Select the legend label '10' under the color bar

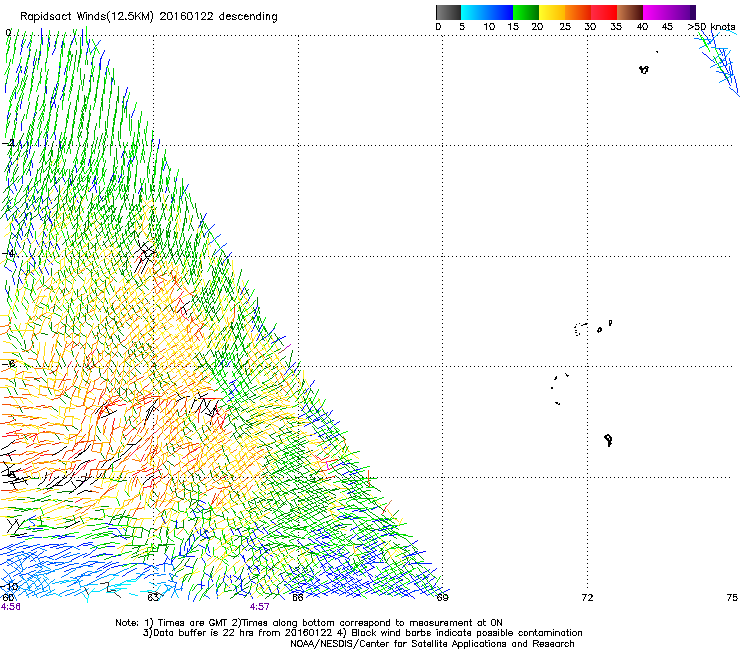[489, 27]
